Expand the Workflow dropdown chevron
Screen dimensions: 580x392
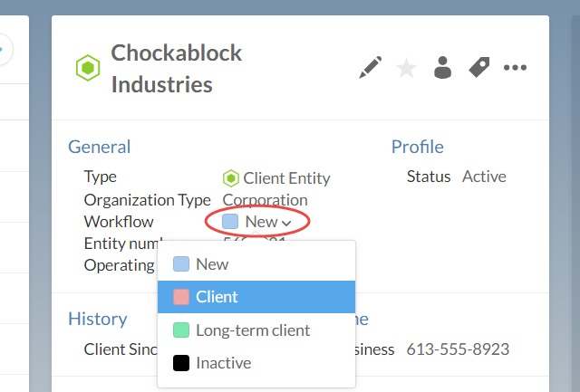(286, 223)
